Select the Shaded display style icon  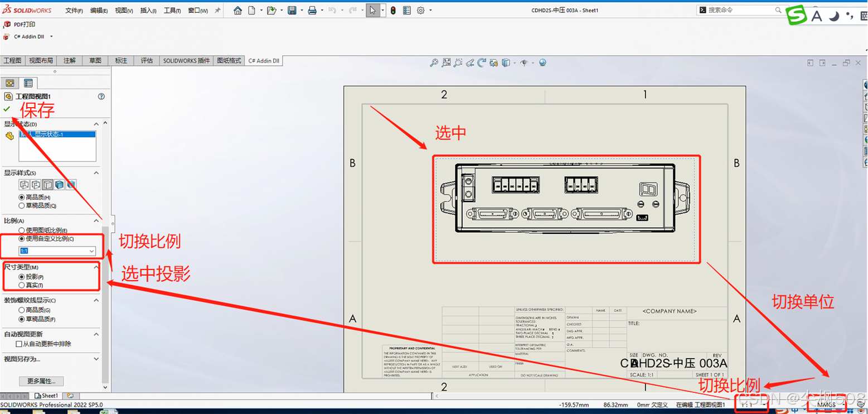[71, 185]
